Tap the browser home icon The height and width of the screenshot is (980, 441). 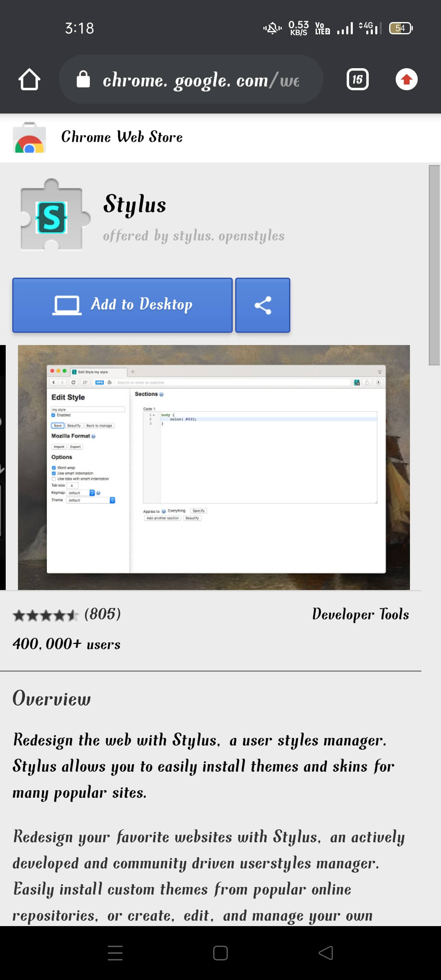tap(29, 79)
